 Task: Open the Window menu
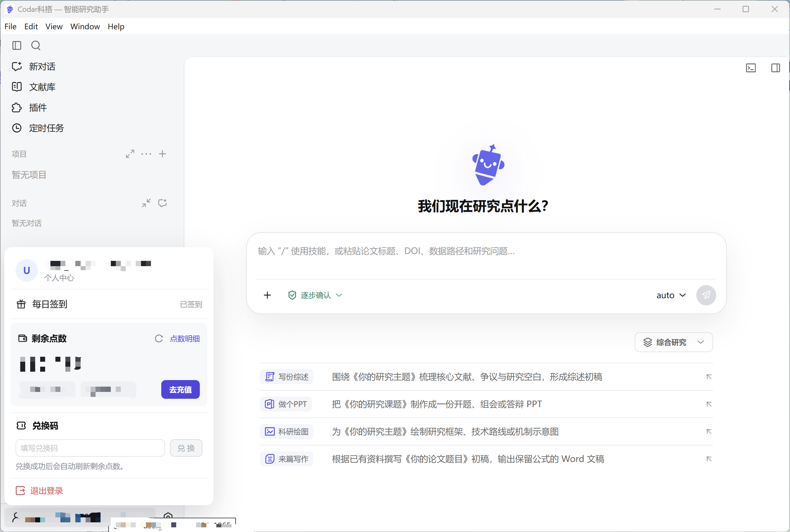point(85,26)
